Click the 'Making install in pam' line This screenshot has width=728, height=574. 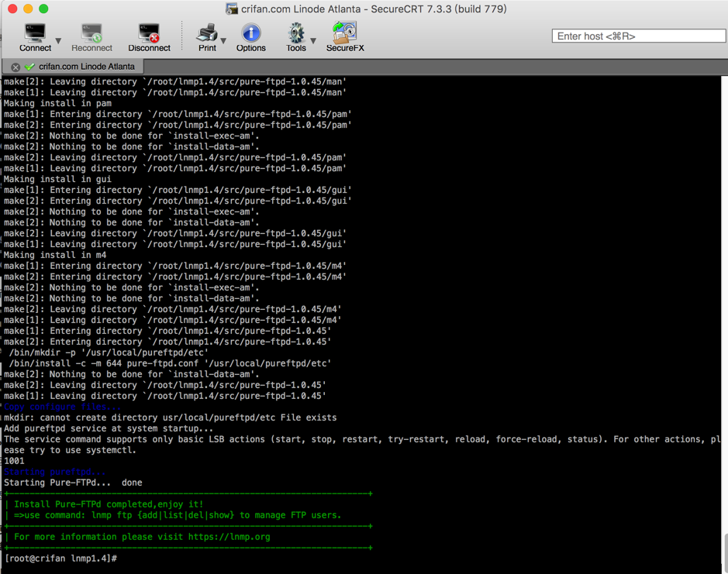pyautogui.click(x=57, y=103)
